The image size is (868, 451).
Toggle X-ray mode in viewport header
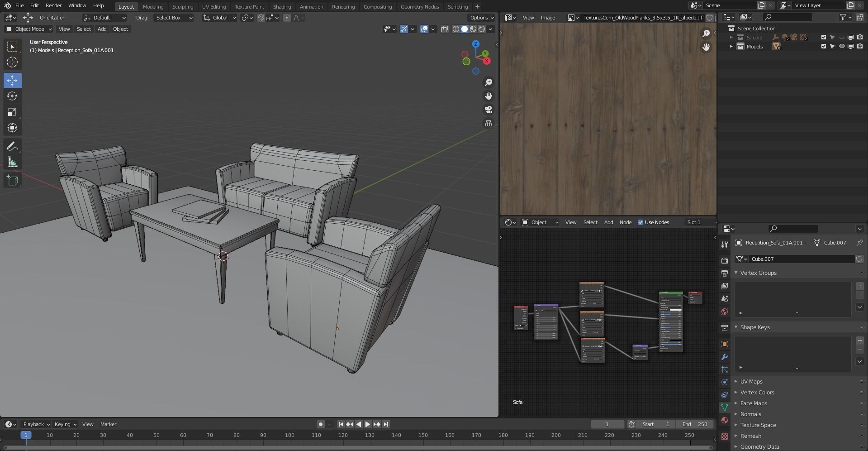(x=445, y=29)
